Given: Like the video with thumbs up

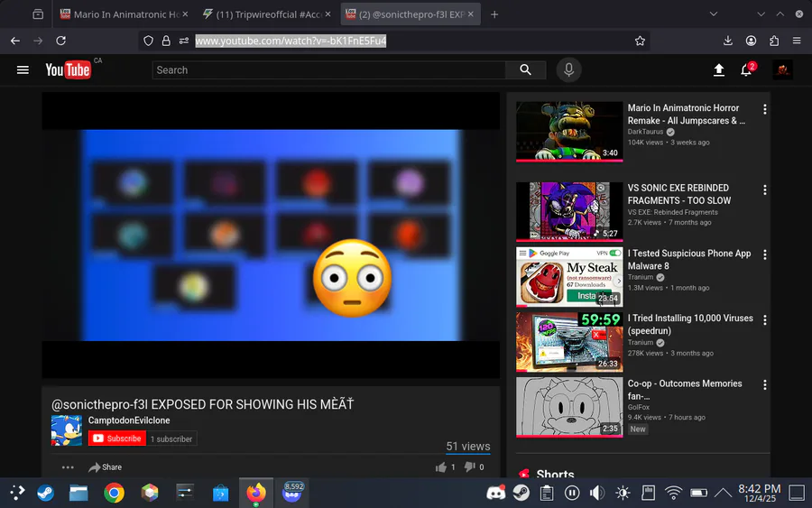Looking at the screenshot, I should coord(441,467).
